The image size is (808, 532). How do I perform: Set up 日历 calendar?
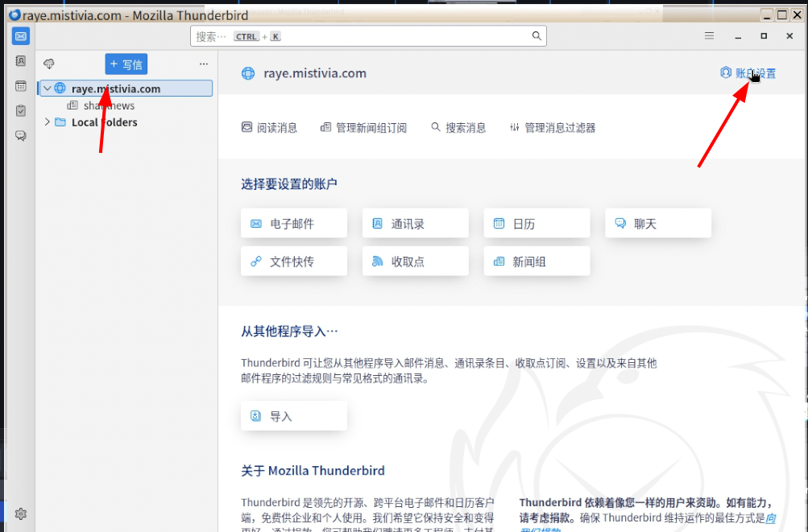pos(537,224)
